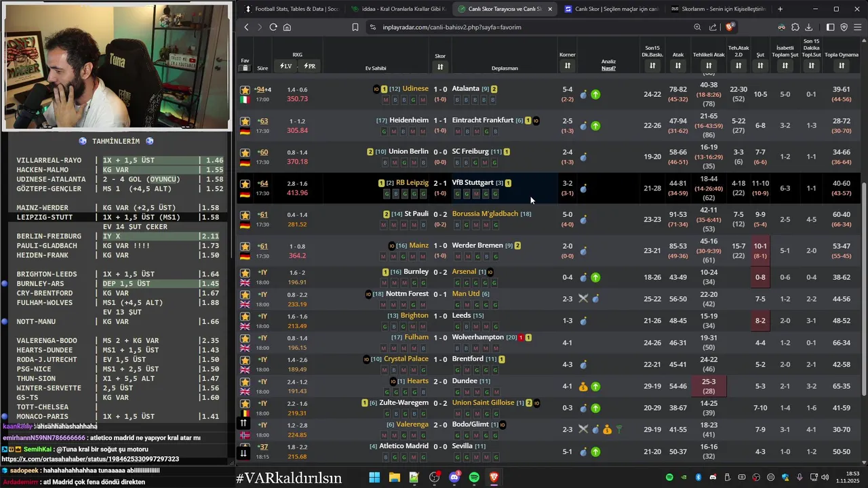
Task: Toggle favorite star for Burnley row
Action: click(x=245, y=273)
